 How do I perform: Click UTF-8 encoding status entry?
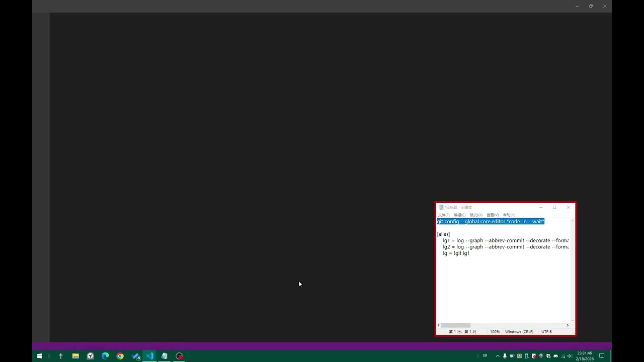tap(546, 332)
